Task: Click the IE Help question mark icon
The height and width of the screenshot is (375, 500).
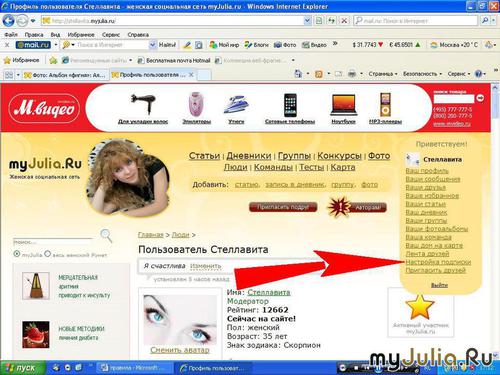Action: [x=478, y=74]
